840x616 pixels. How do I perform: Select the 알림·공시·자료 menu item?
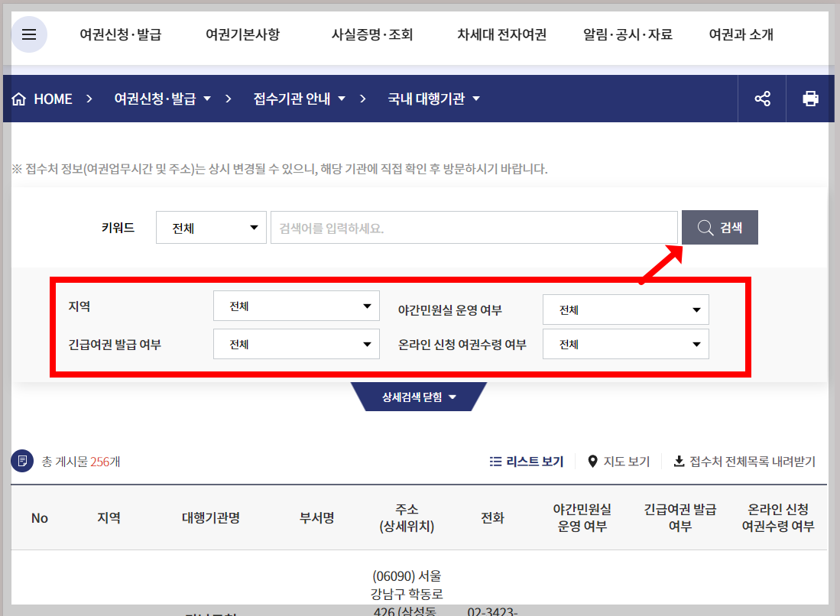(x=627, y=35)
